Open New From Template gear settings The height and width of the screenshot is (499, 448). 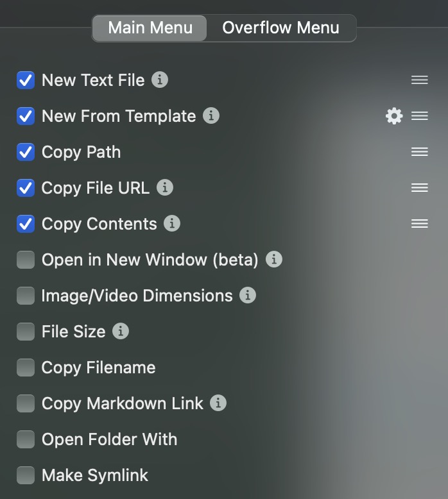point(394,116)
